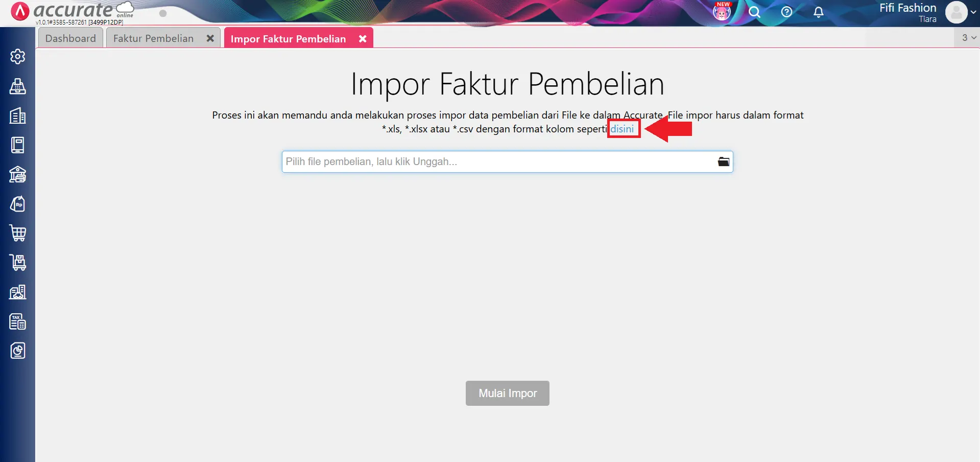Image resolution: width=980 pixels, height=462 pixels.
Task: Open the Settings gear in the sidebar
Action: click(18, 57)
